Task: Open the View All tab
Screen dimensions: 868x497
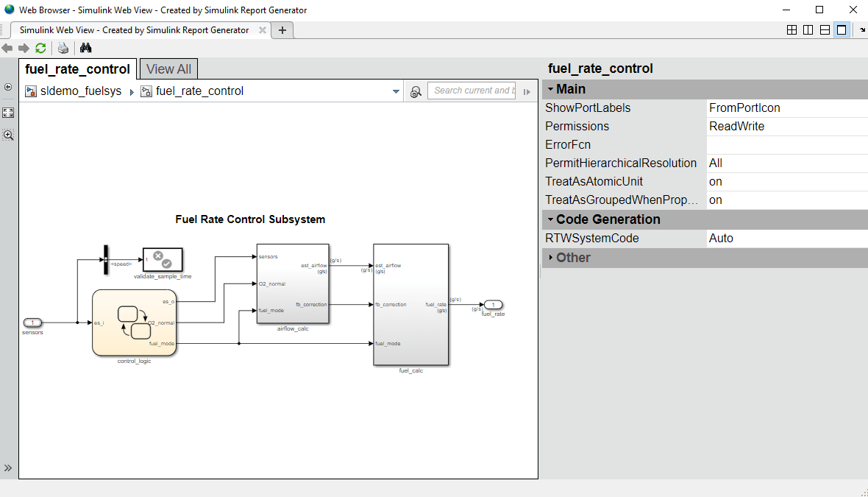Action: [169, 68]
